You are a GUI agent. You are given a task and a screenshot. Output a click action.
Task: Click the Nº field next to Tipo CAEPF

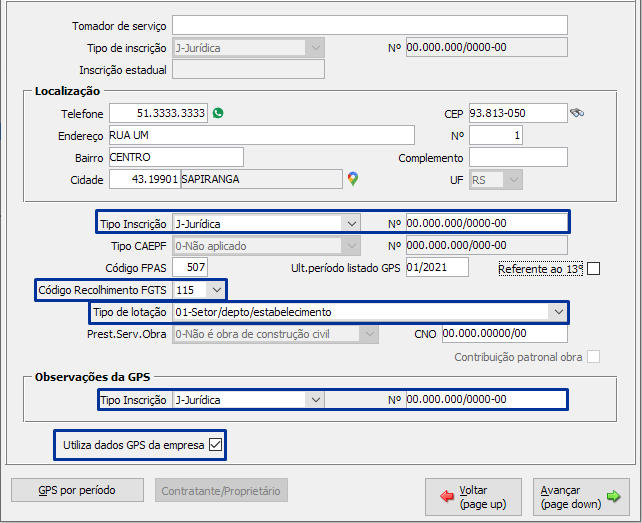click(487, 245)
